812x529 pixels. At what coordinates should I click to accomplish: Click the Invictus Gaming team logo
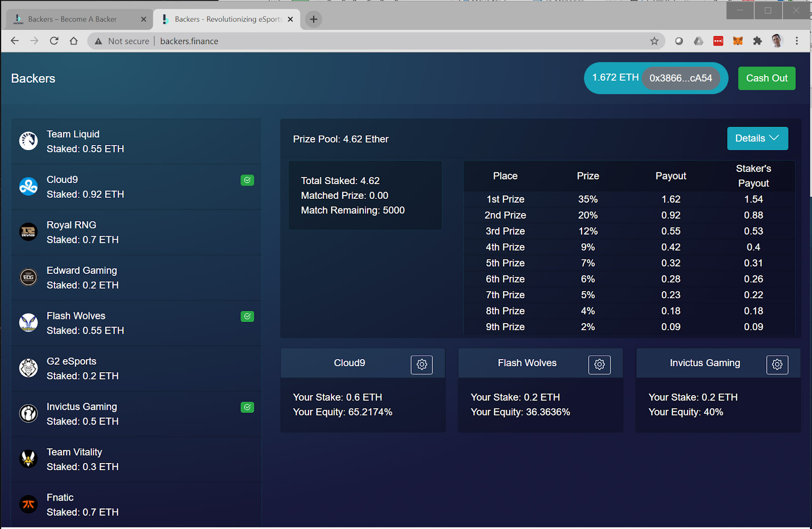[28, 413]
